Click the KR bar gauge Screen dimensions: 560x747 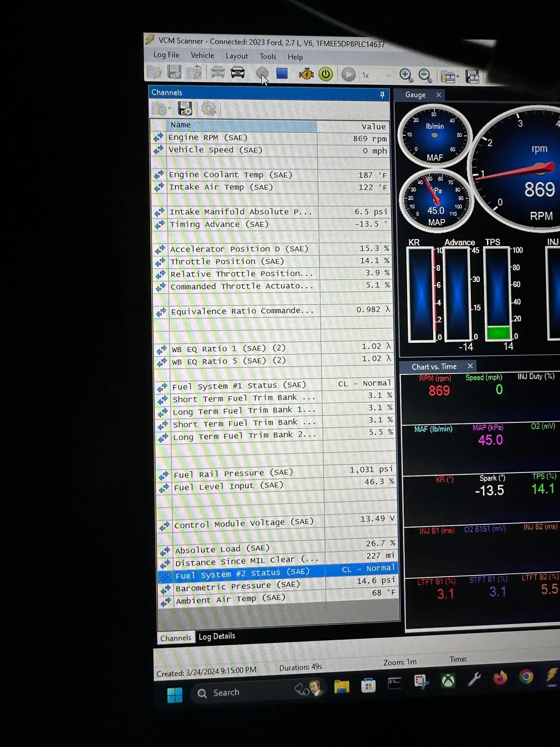click(421, 294)
